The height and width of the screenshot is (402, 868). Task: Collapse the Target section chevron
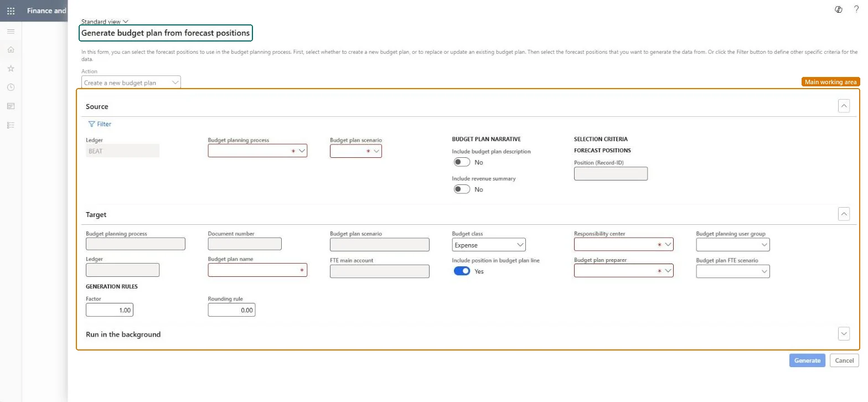(844, 214)
